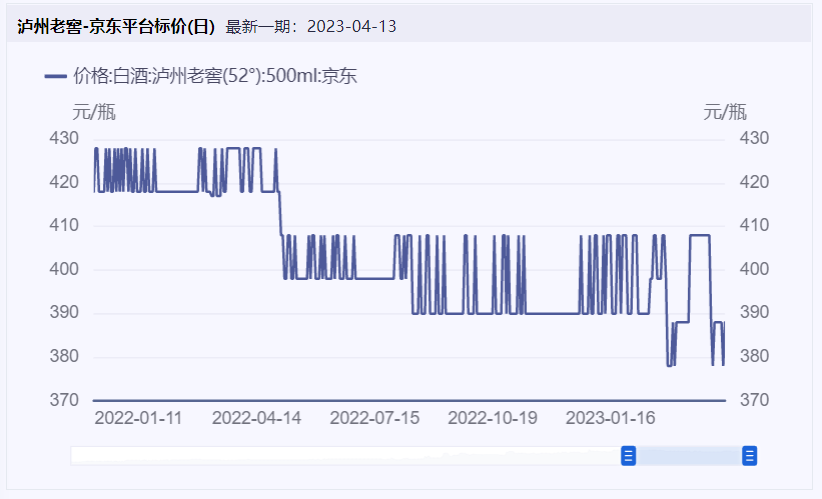This screenshot has height=499, width=822.
Task: Click the left y-axis value 430
Action: click(x=64, y=138)
